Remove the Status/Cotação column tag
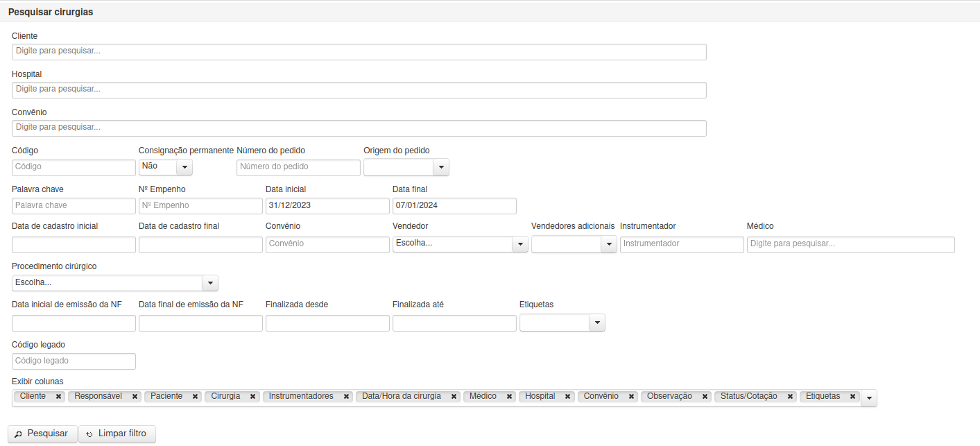 (x=790, y=397)
